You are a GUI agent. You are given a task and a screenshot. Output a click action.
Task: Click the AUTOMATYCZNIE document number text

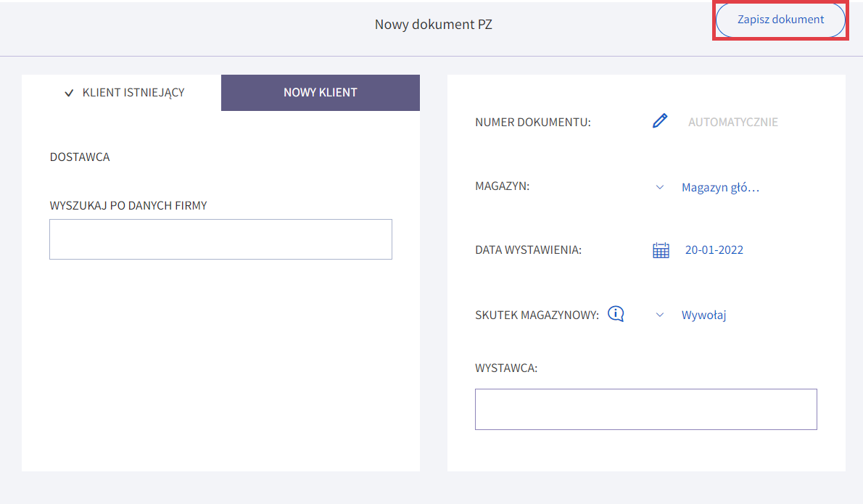coord(732,122)
